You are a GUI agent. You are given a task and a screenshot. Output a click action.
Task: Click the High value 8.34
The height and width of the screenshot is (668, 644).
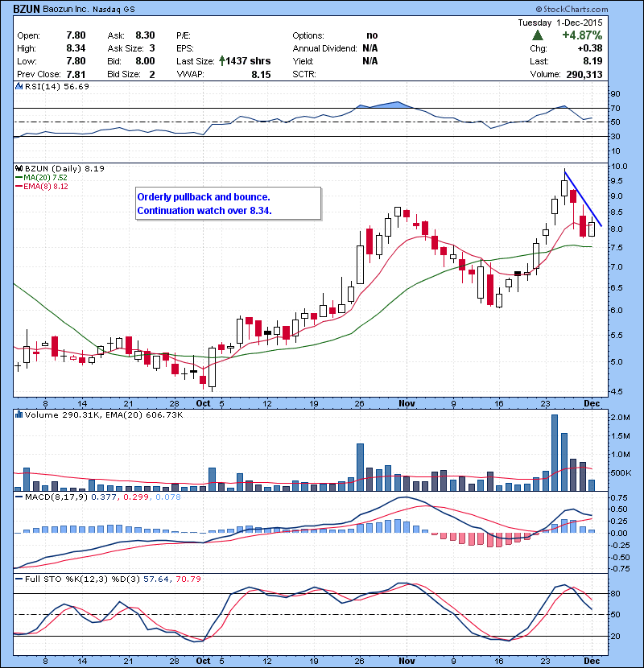coord(76,48)
